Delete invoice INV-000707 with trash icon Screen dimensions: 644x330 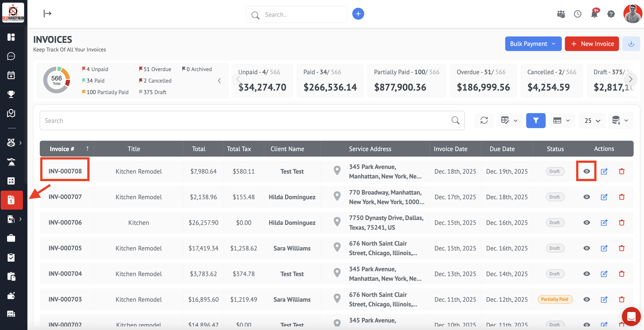(x=621, y=197)
